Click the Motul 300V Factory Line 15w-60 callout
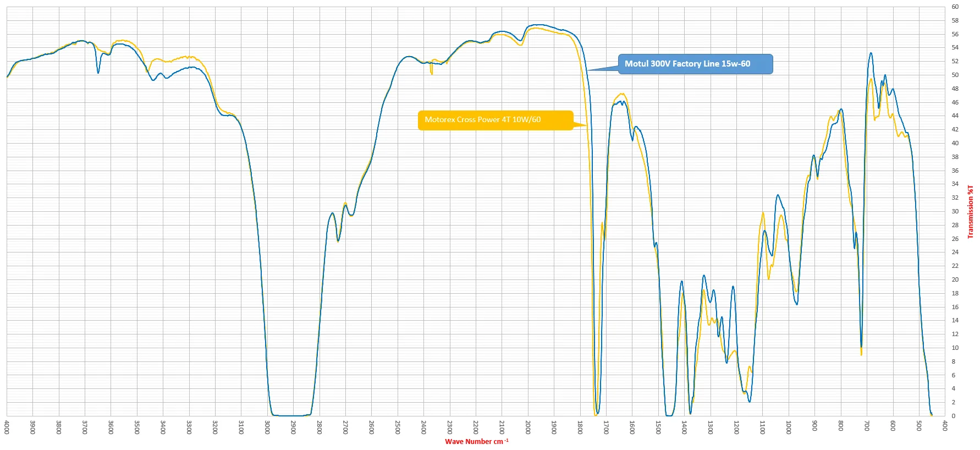This screenshot has height=450, width=980. (x=695, y=64)
